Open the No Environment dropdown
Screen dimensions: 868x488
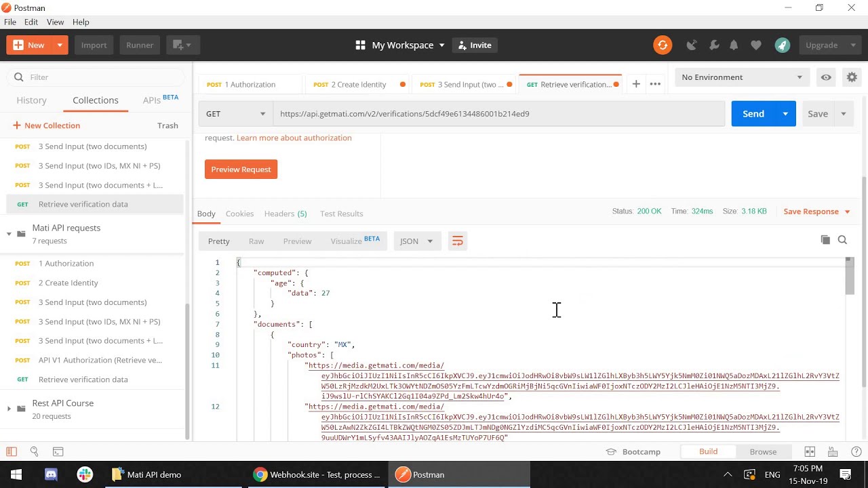pos(742,77)
